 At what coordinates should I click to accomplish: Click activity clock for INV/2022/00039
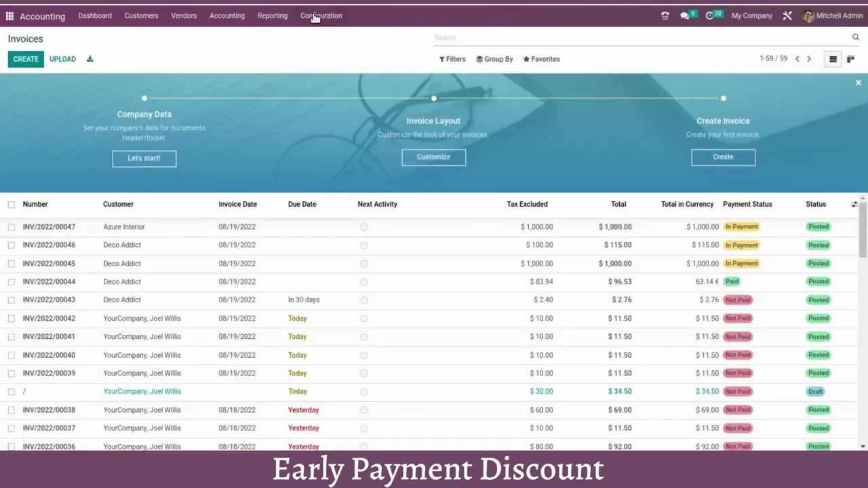click(x=364, y=373)
